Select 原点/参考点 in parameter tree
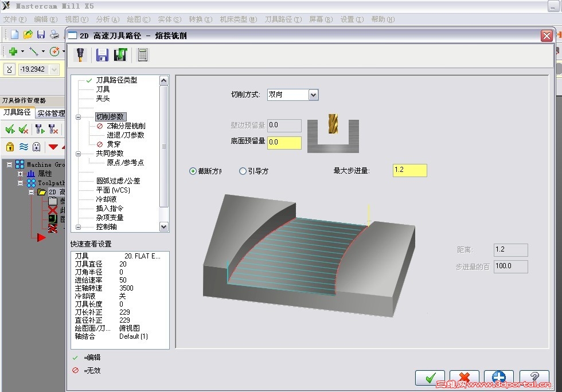 126,163
